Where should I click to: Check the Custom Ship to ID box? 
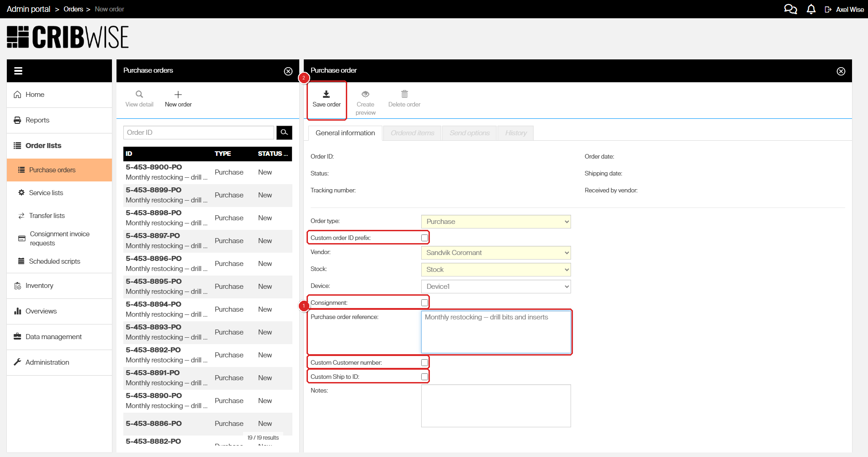(x=424, y=377)
